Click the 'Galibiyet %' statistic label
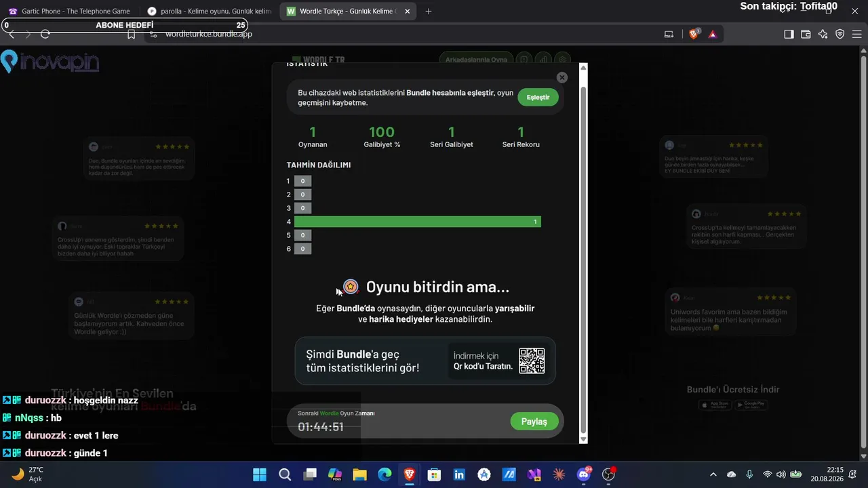868x488 pixels. click(x=382, y=144)
